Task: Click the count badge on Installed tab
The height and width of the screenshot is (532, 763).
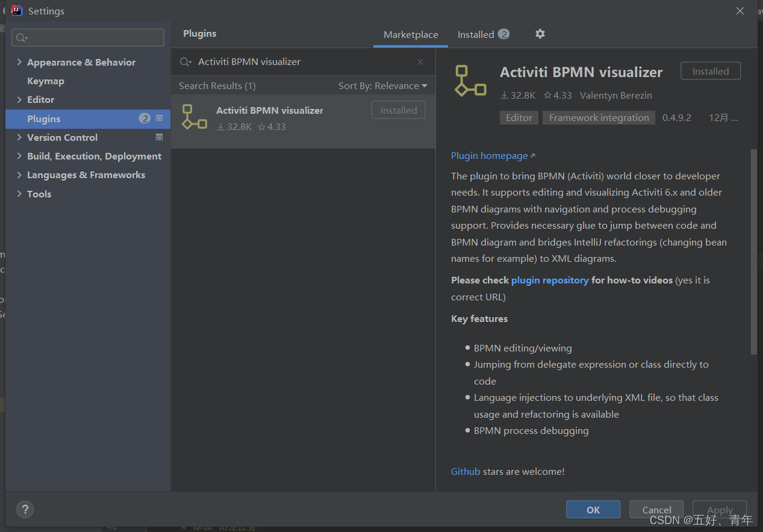Action: pyautogui.click(x=503, y=34)
